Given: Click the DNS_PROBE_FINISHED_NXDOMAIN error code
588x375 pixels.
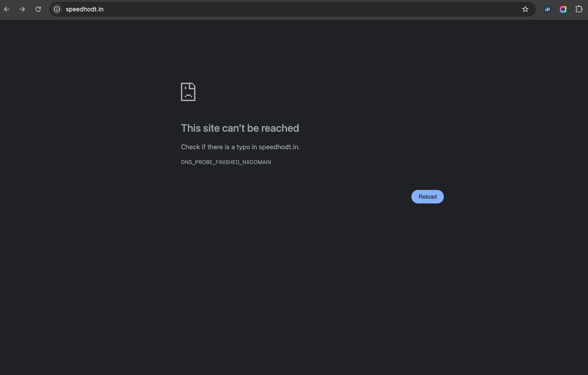Looking at the screenshot, I should click(x=226, y=162).
